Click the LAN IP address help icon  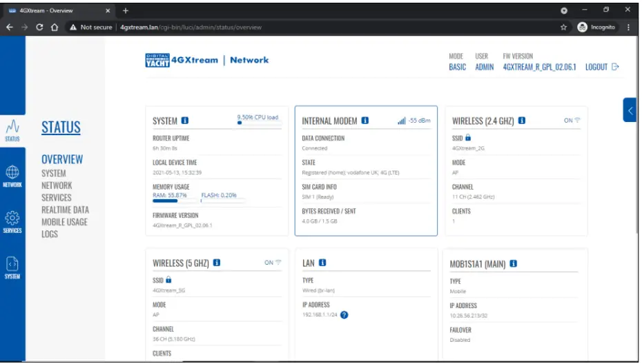click(x=344, y=315)
